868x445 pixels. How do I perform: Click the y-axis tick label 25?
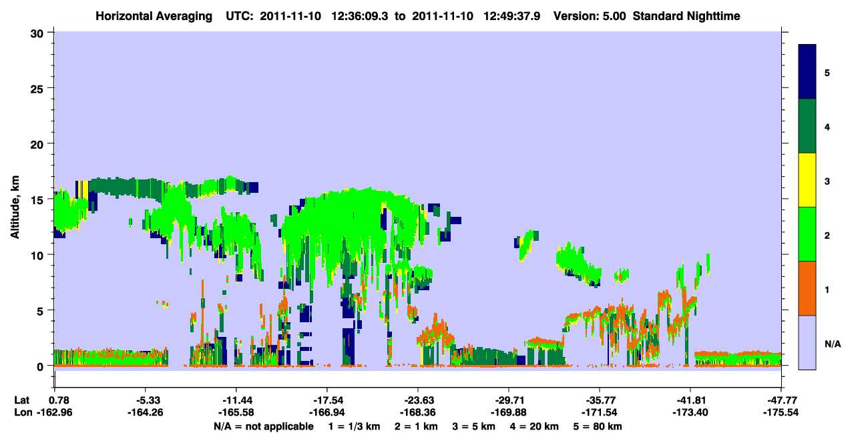(x=39, y=88)
